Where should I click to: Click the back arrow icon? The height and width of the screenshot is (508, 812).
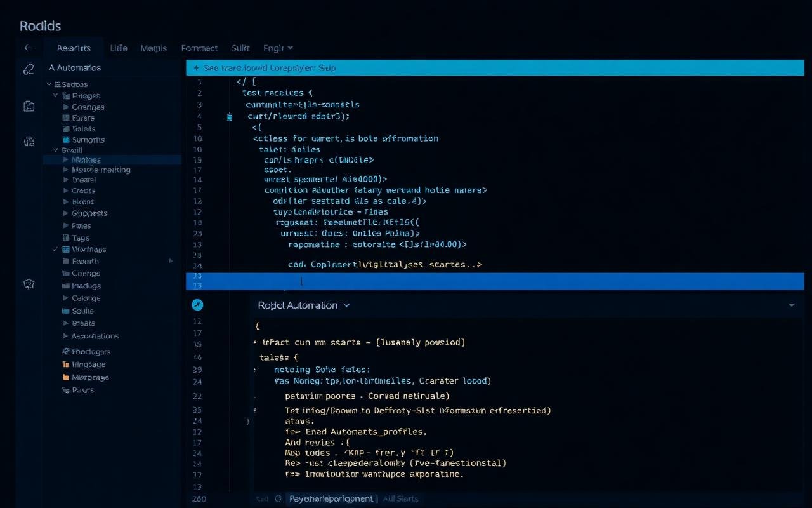tap(28, 48)
